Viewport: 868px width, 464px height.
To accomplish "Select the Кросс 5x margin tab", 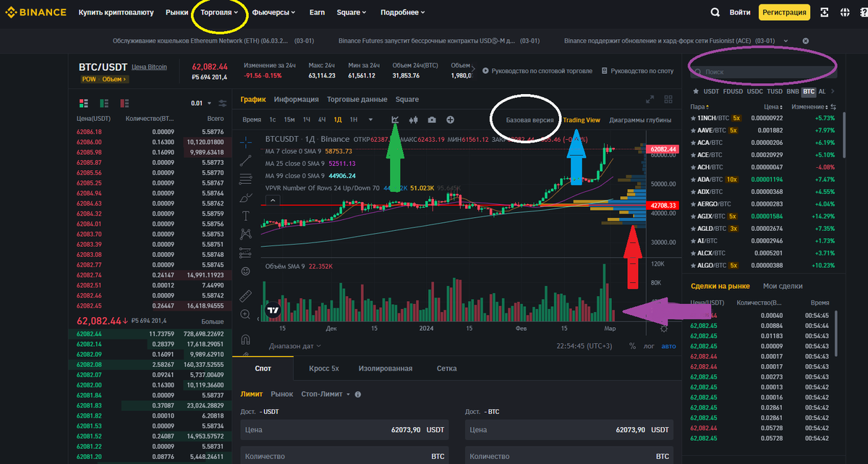I will pos(324,368).
